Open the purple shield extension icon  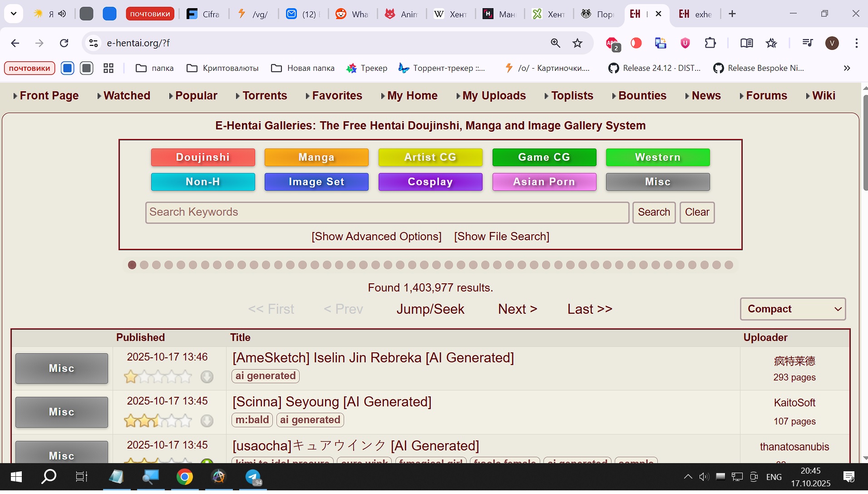[685, 43]
